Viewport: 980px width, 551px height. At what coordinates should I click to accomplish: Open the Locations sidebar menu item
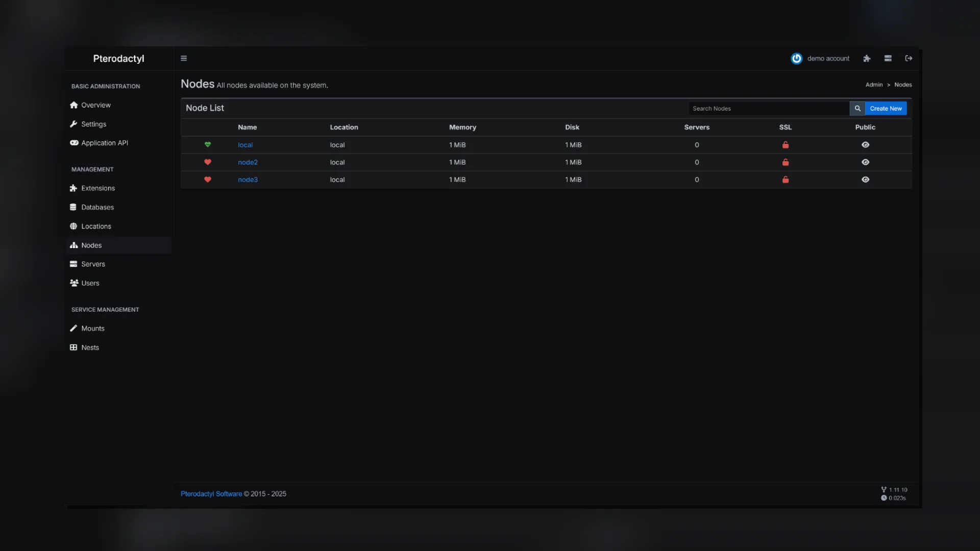pyautogui.click(x=96, y=226)
